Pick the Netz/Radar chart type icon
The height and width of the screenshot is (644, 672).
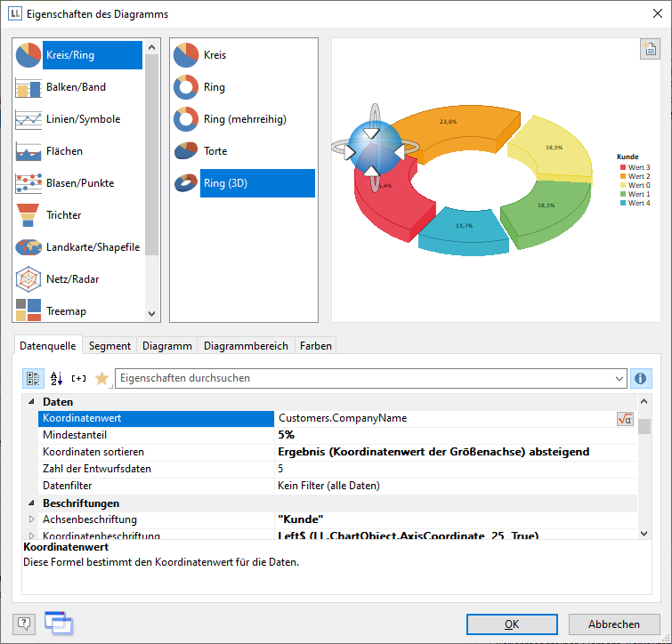pyautogui.click(x=28, y=279)
